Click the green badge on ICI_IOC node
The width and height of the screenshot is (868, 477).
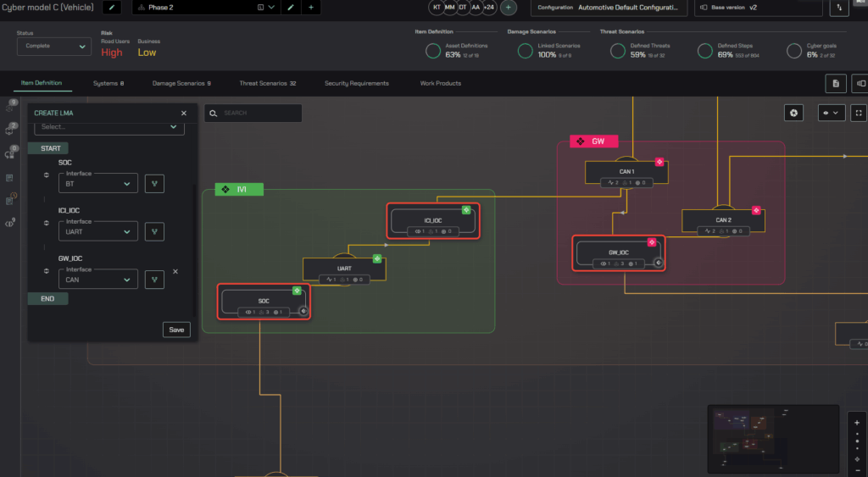click(466, 210)
